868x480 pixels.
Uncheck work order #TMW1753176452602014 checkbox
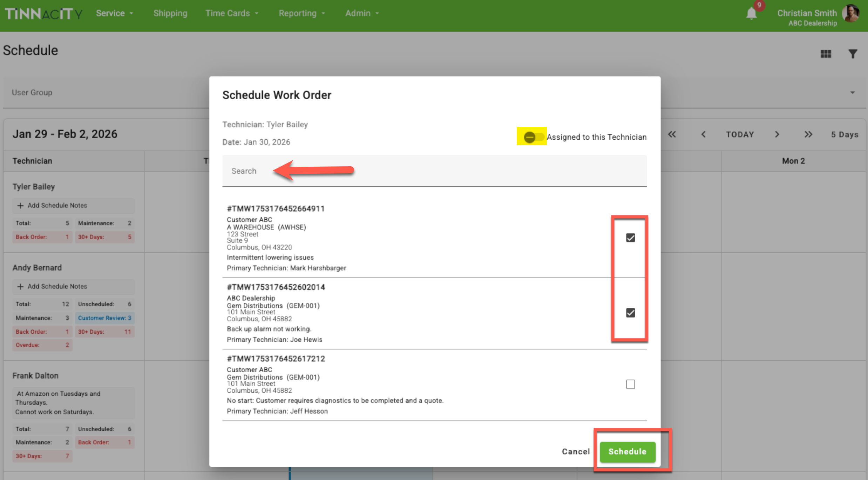tap(630, 313)
